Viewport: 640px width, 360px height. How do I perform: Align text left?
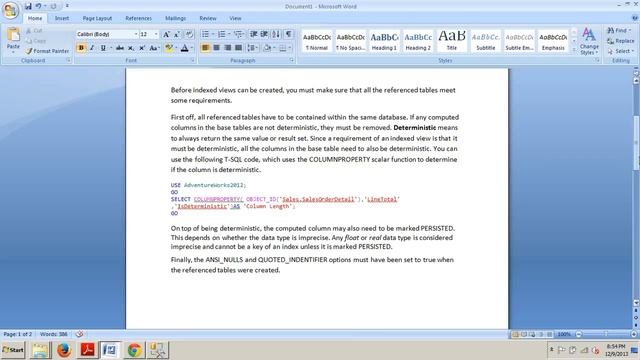tap(205, 48)
